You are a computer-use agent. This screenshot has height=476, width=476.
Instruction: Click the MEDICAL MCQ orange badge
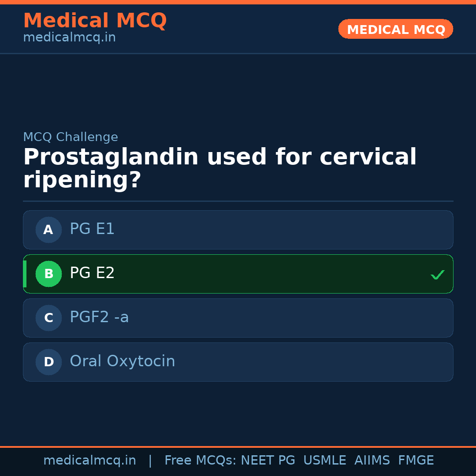click(x=395, y=29)
